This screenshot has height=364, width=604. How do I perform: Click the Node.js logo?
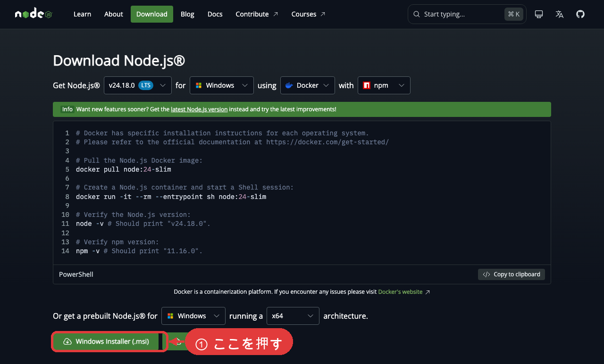(34, 14)
